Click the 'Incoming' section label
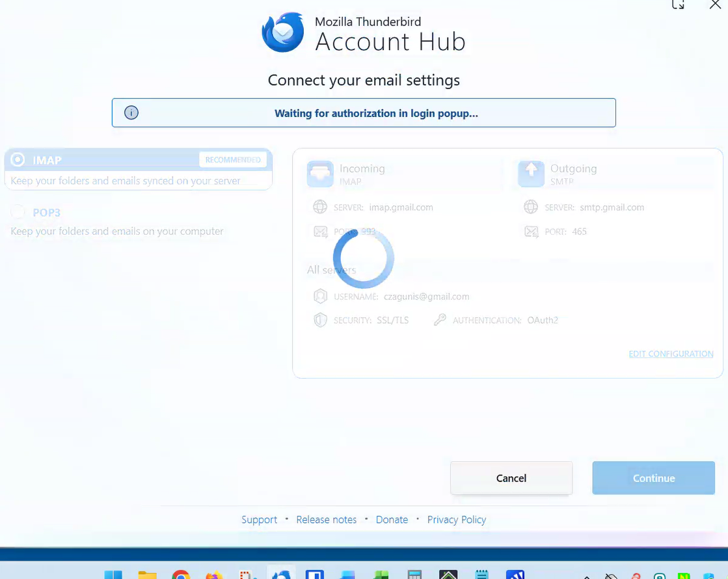Screen dimensions: 728x579 click(x=362, y=168)
